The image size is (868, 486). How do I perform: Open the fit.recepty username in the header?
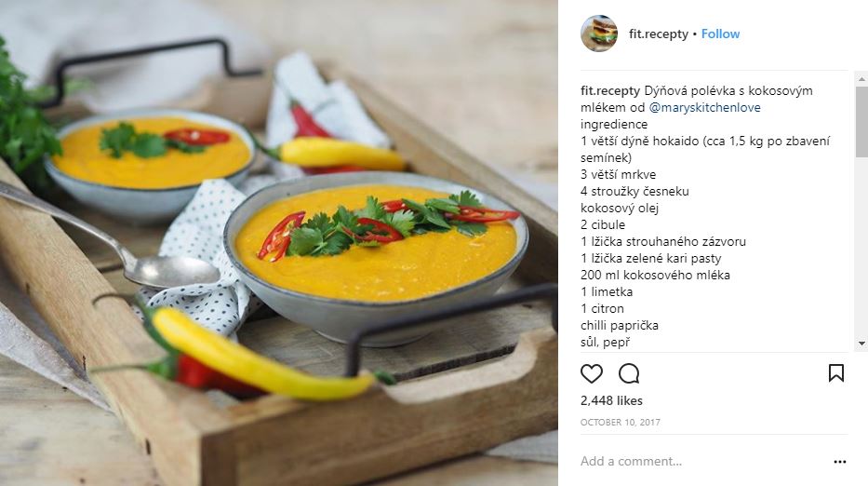(x=658, y=34)
